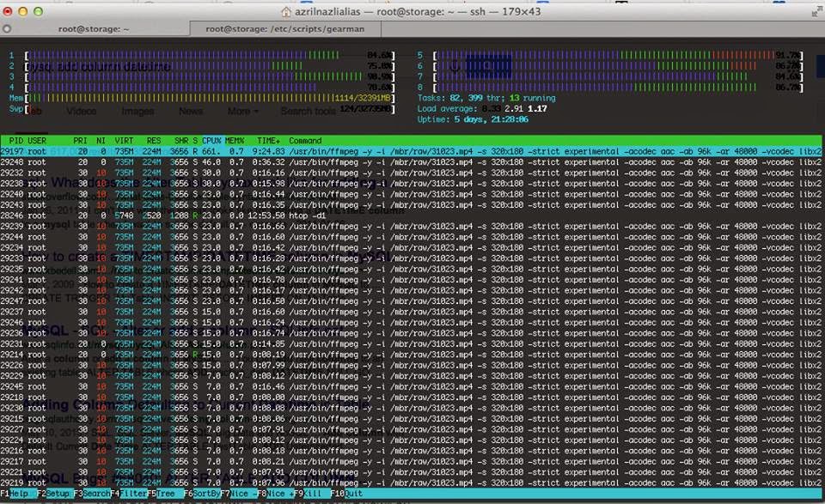Toggle F5 Tree view

(x=165, y=494)
